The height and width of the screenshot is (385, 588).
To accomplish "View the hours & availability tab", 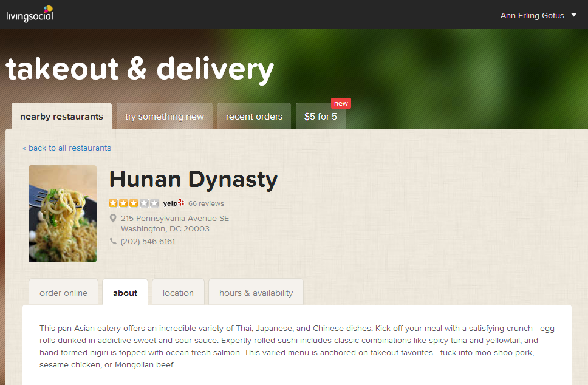I will 256,293.
